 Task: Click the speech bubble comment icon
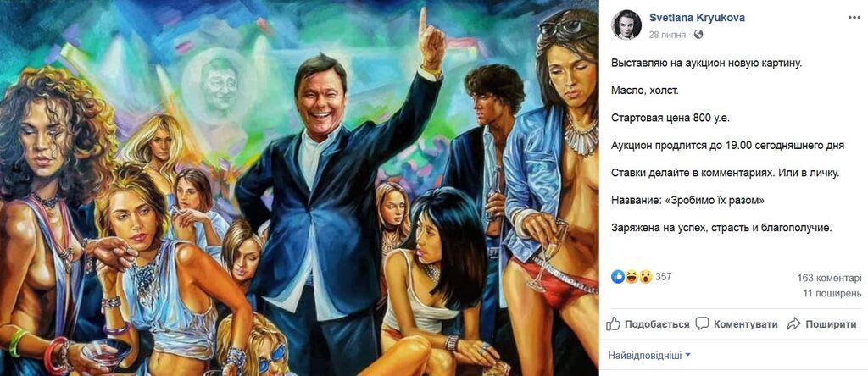(x=702, y=324)
